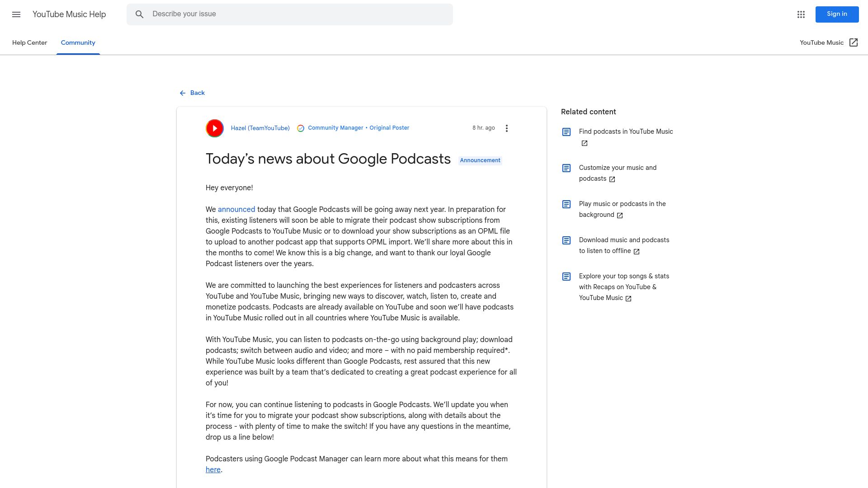Click the search magnifier icon
This screenshot has height=488, width=868.
(x=140, y=14)
